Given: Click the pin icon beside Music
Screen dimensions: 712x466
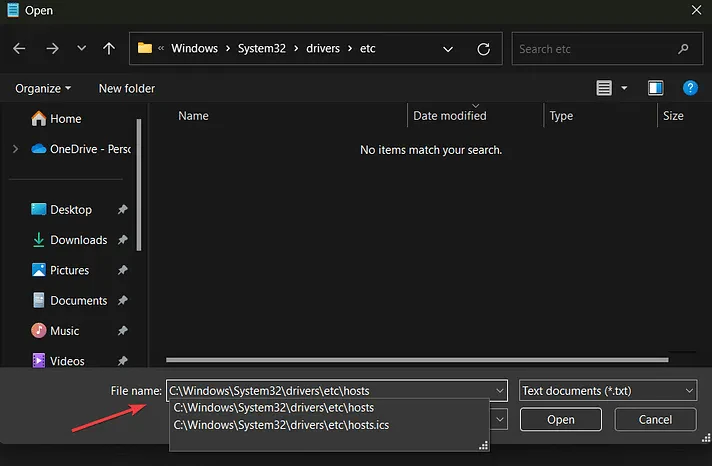Looking at the screenshot, I should (123, 330).
